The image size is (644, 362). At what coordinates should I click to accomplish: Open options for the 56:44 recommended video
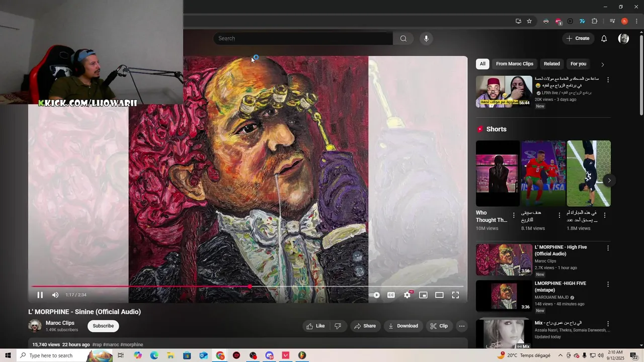[x=608, y=80]
